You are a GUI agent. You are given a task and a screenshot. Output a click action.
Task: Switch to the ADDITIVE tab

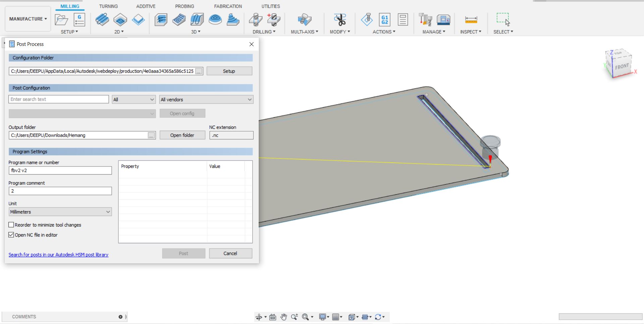pyautogui.click(x=146, y=6)
